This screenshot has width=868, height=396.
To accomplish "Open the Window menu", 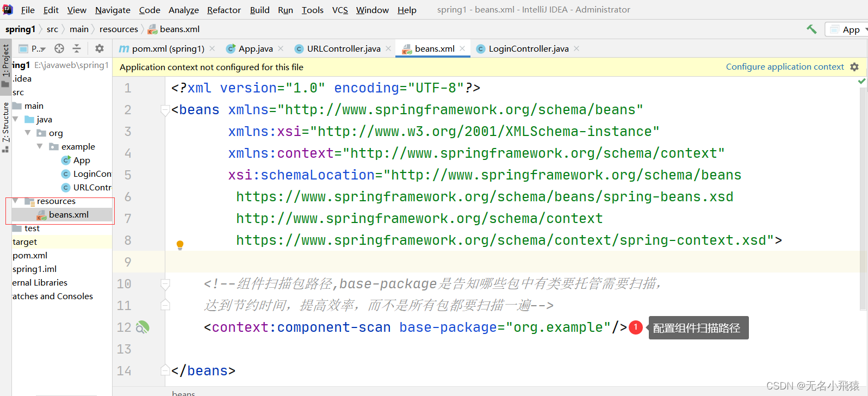I will (x=373, y=10).
